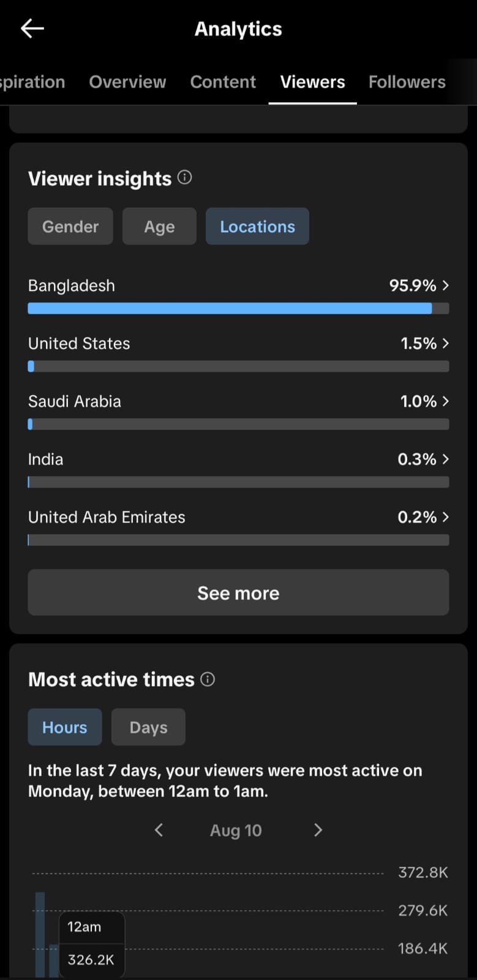Go to next date after Aug 10

318,830
